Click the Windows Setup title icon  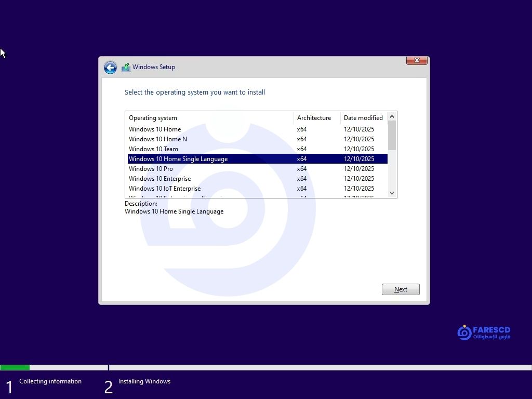tap(126, 68)
